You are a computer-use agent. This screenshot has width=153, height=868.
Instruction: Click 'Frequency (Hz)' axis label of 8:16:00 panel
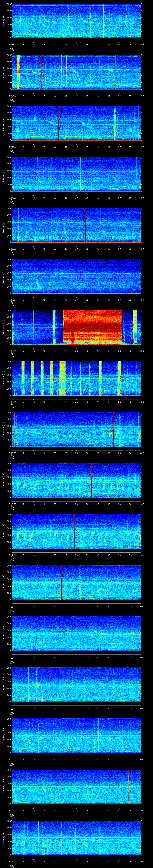pyautogui.click(x=3, y=787)
